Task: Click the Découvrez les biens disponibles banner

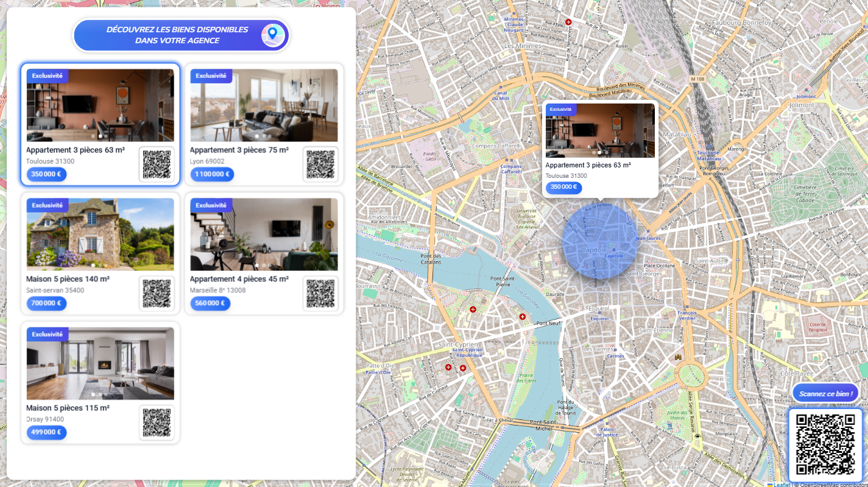Action: coord(177,35)
